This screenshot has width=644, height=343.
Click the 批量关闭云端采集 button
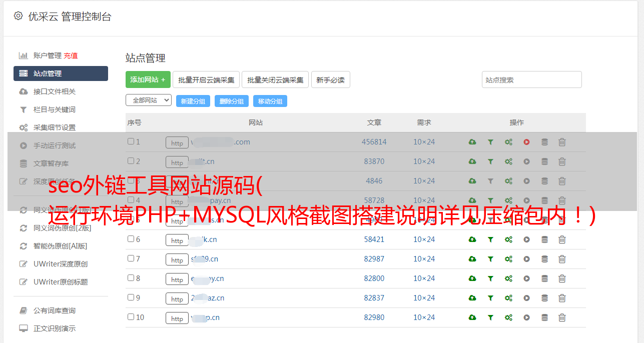tap(275, 79)
